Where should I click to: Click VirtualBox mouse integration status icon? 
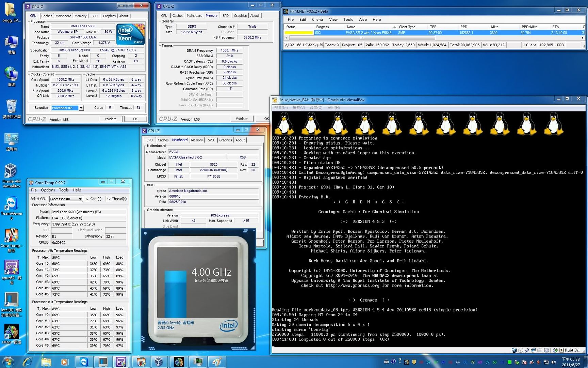(555, 350)
